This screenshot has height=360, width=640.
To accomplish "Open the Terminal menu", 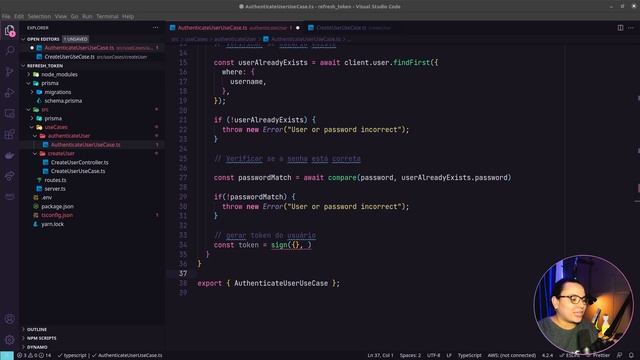I will point(107,16).
